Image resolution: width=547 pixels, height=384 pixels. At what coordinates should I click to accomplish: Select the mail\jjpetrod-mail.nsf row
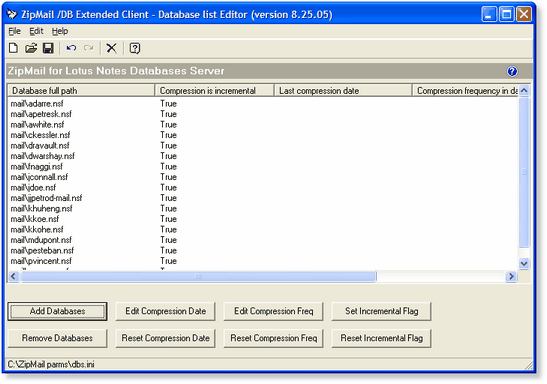pyautogui.click(x=262, y=198)
